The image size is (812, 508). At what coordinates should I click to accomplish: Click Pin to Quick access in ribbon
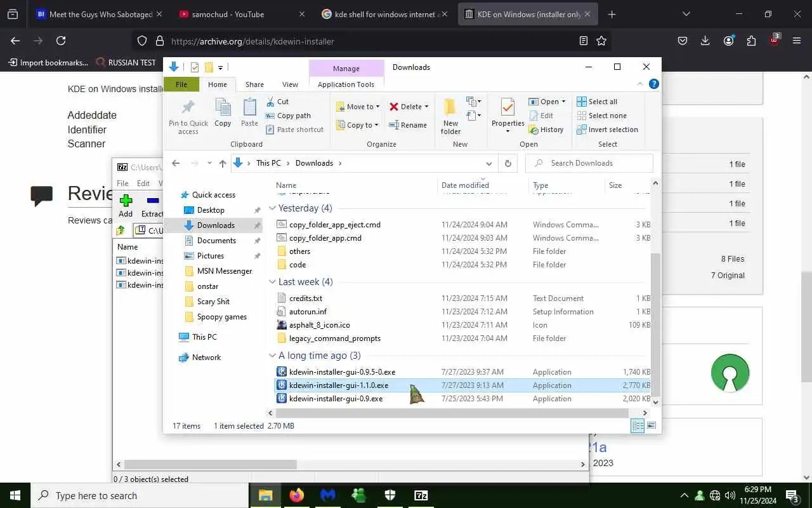pos(188,117)
